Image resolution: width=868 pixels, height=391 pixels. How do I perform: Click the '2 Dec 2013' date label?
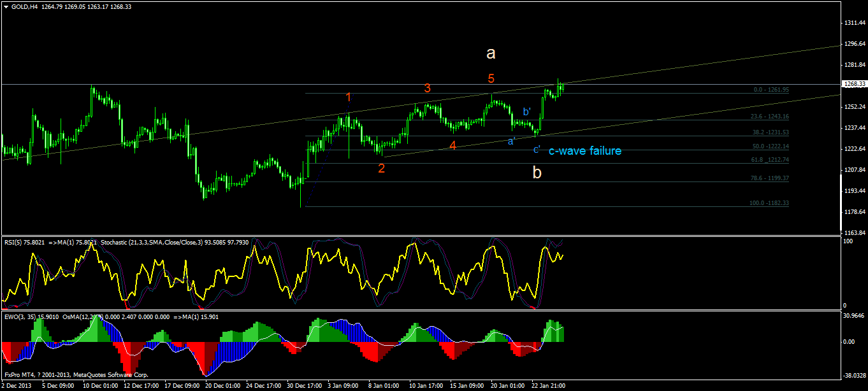click(x=17, y=386)
